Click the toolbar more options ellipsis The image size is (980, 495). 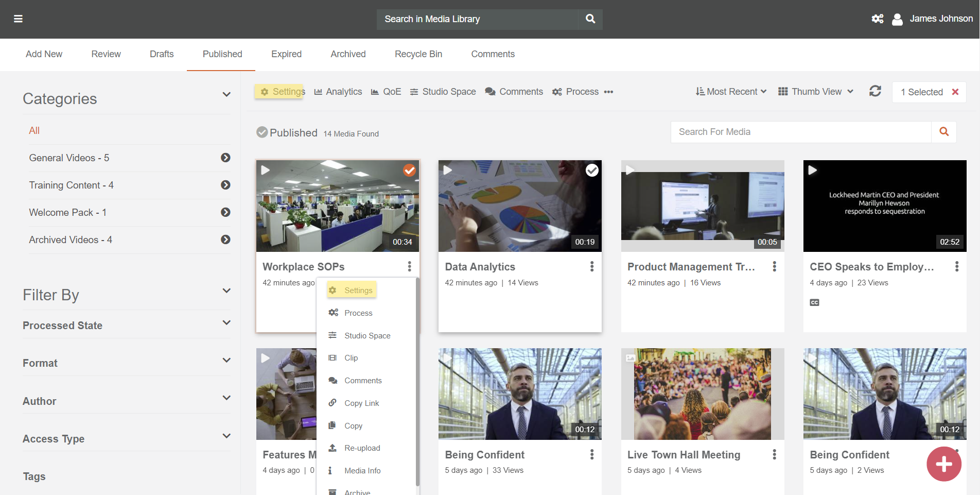click(x=608, y=92)
